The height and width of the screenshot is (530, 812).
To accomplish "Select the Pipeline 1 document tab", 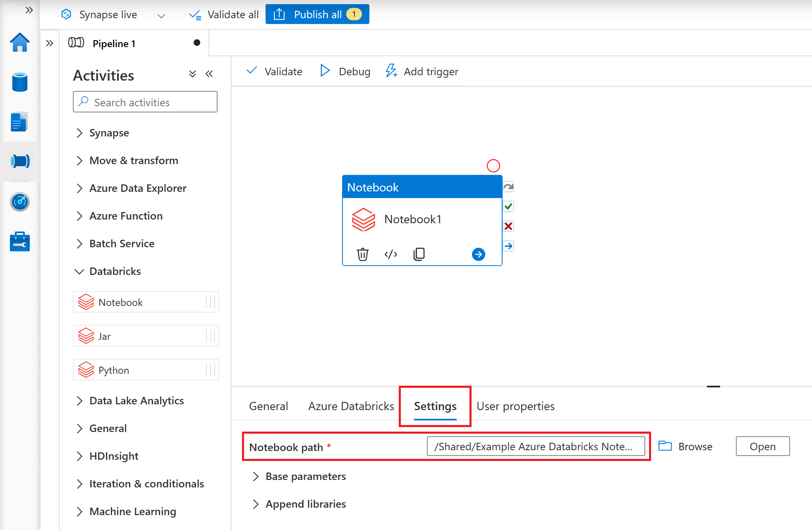I will click(x=134, y=43).
